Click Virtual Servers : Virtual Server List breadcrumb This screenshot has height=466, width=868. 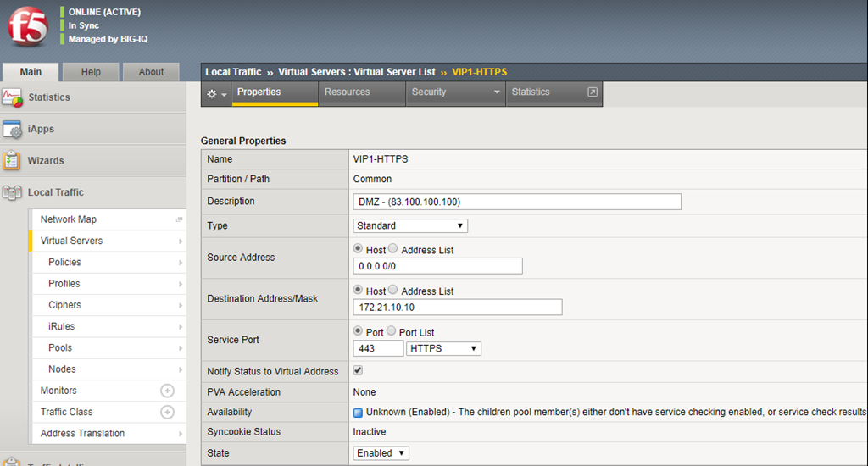pyautogui.click(x=357, y=72)
